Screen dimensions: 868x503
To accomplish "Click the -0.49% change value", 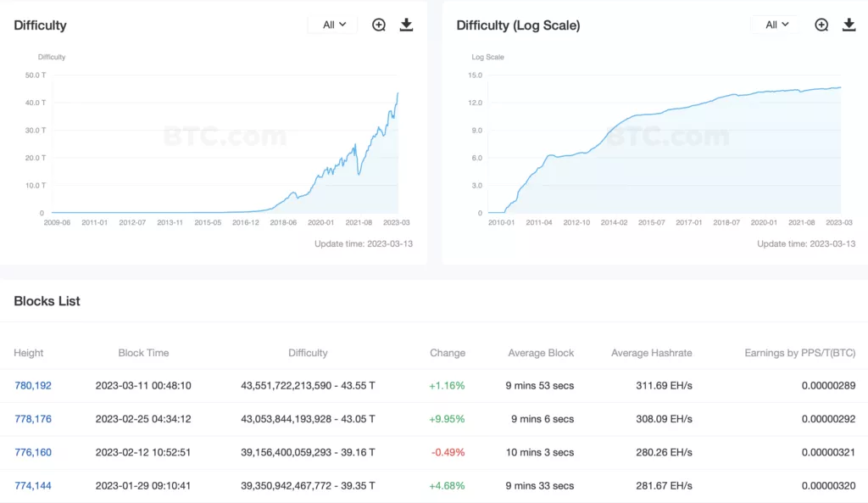I will 448,452.
